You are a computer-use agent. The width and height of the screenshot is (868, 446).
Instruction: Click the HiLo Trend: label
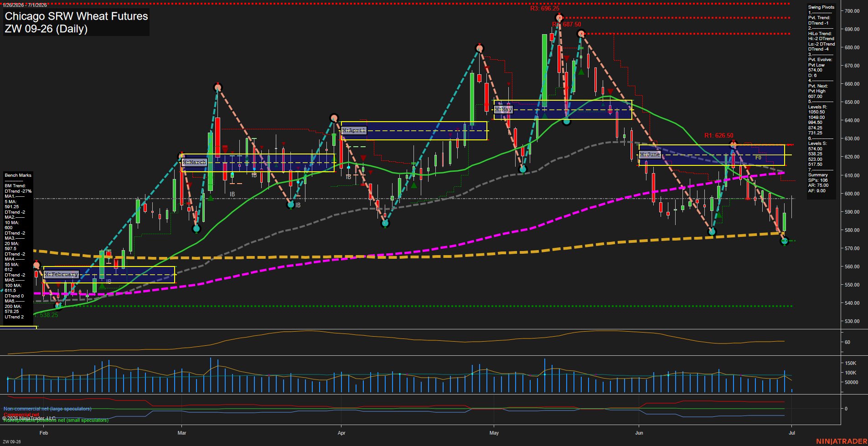tap(820, 34)
